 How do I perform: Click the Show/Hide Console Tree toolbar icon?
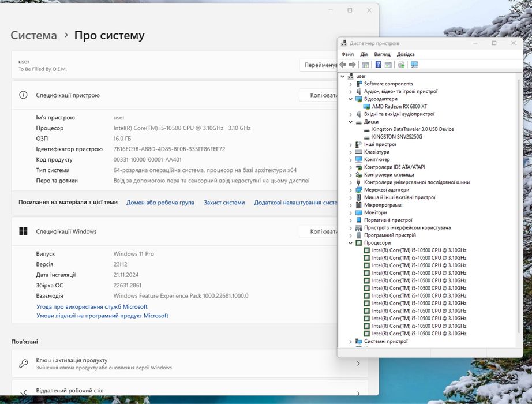(x=365, y=65)
